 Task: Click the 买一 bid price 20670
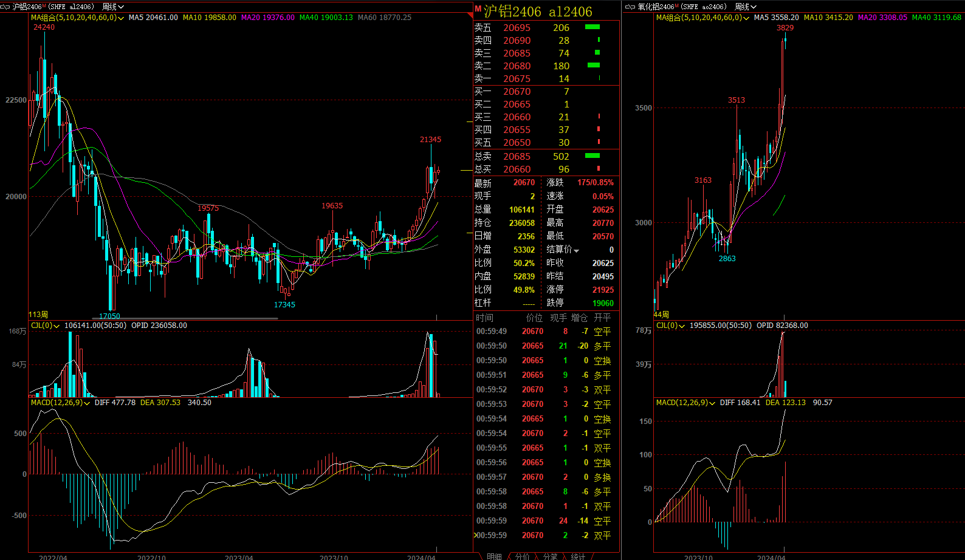click(x=517, y=92)
